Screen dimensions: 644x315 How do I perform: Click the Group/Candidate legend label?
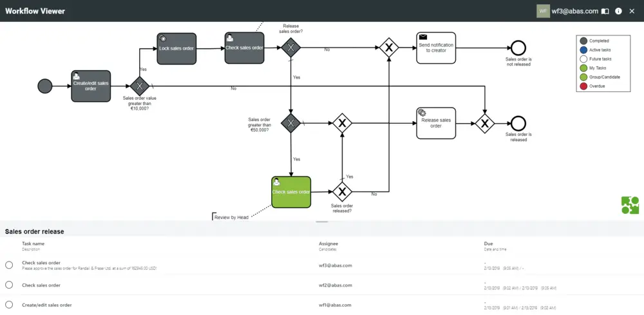605,77
